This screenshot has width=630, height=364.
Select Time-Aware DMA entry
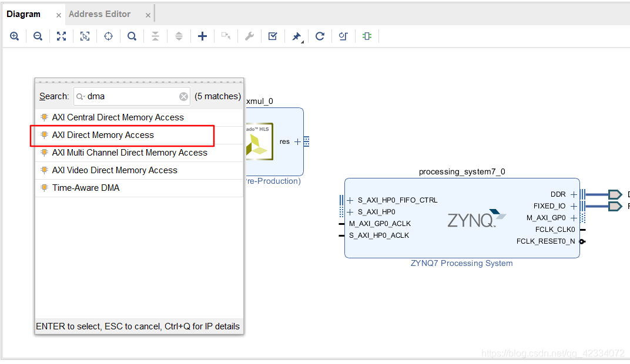139,188
